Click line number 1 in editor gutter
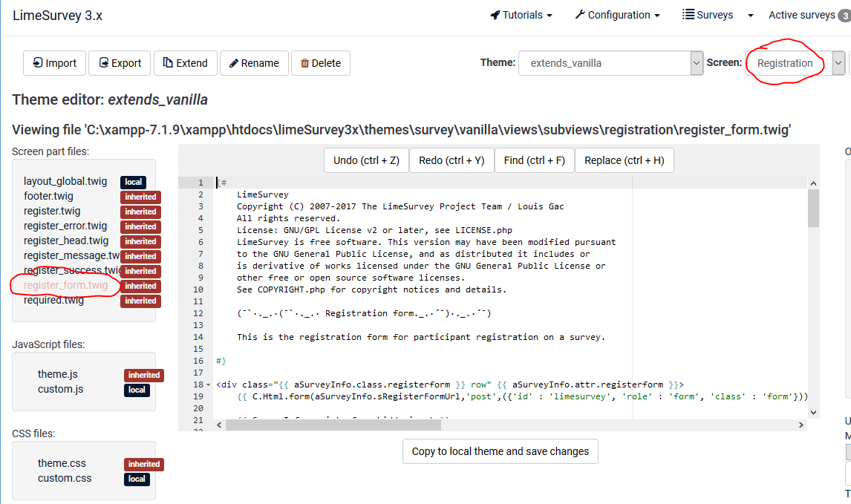 (x=200, y=183)
